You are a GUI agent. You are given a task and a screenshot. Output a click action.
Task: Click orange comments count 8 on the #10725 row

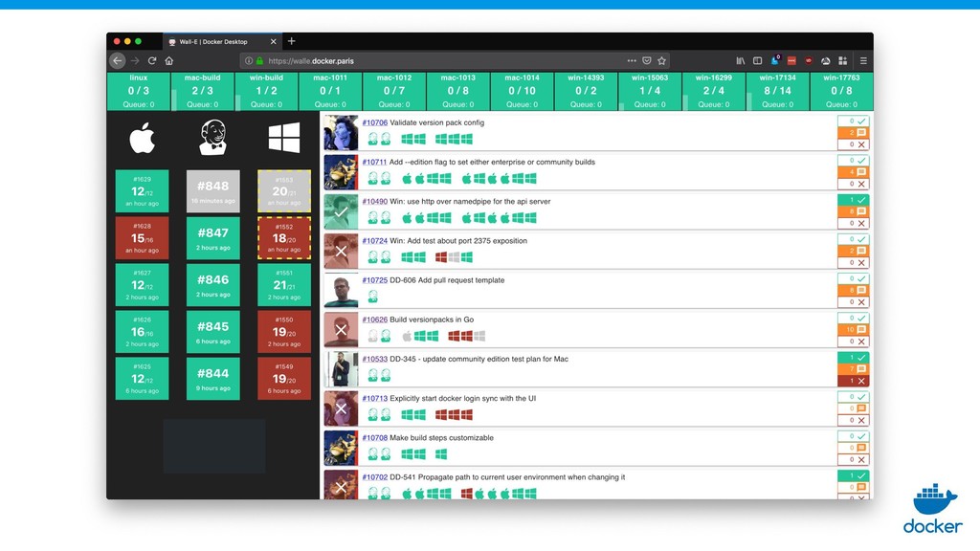point(853,290)
